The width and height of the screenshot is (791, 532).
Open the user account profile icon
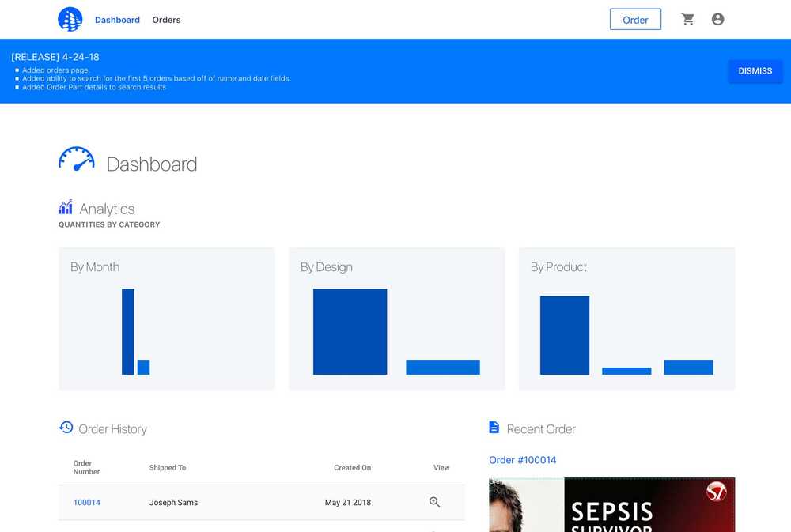718,19
